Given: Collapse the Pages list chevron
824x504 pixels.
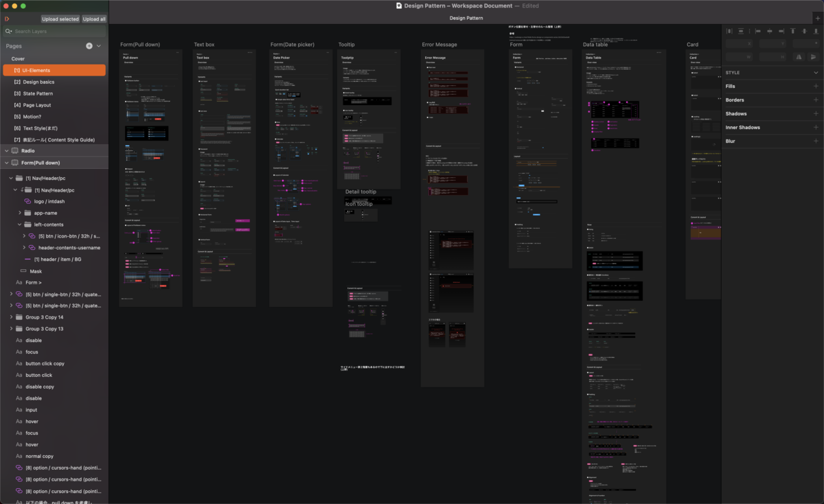Looking at the screenshot, I should pos(99,46).
